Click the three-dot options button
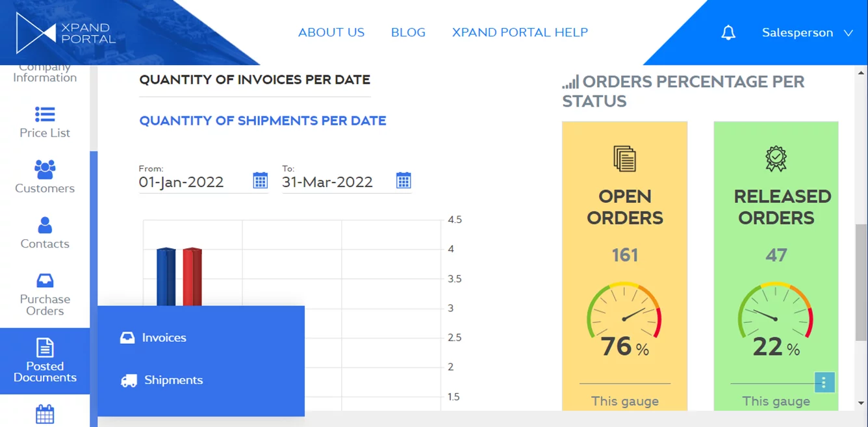Viewport: 868px width, 427px height. pyautogui.click(x=824, y=382)
